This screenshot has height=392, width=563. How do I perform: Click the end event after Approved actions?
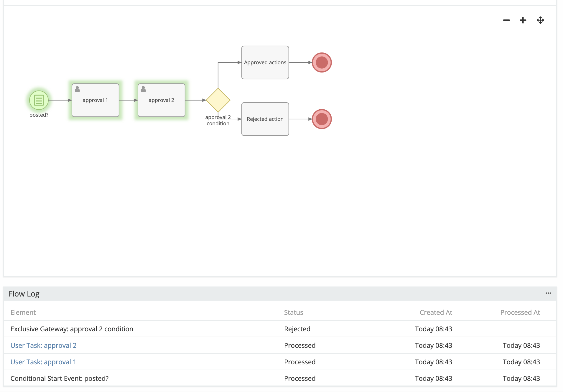pyautogui.click(x=322, y=62)
